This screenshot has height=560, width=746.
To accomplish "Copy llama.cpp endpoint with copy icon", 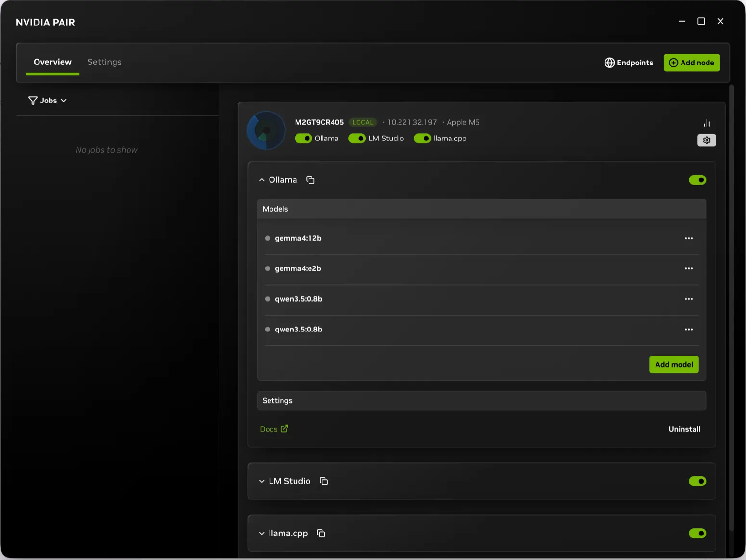I will 321,533.
